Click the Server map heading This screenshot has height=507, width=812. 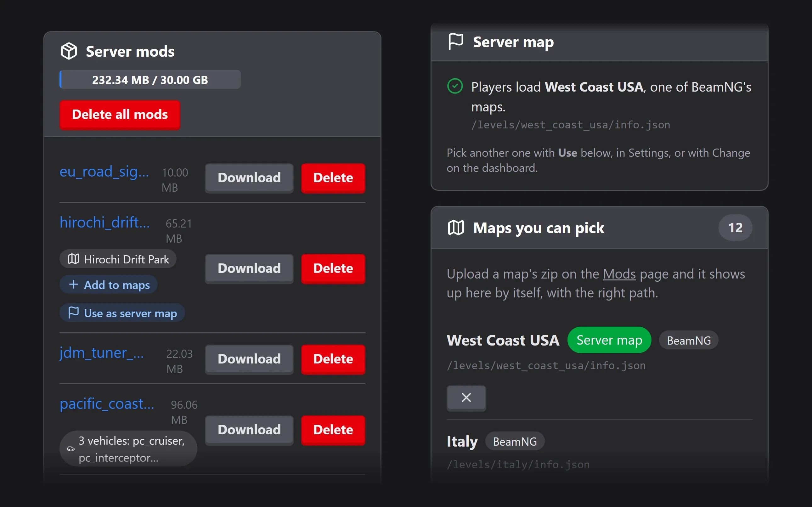[x=513, y=42]
